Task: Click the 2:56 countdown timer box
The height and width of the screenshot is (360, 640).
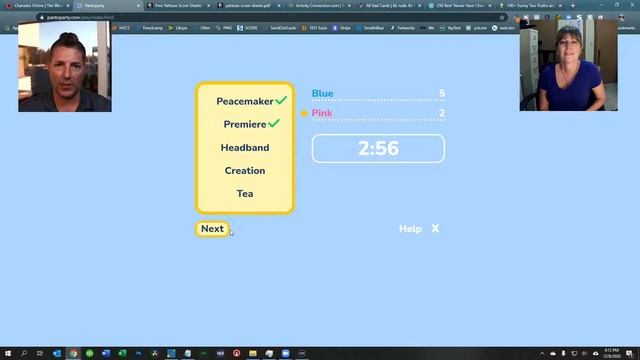Action: click(x=378, y=149)
